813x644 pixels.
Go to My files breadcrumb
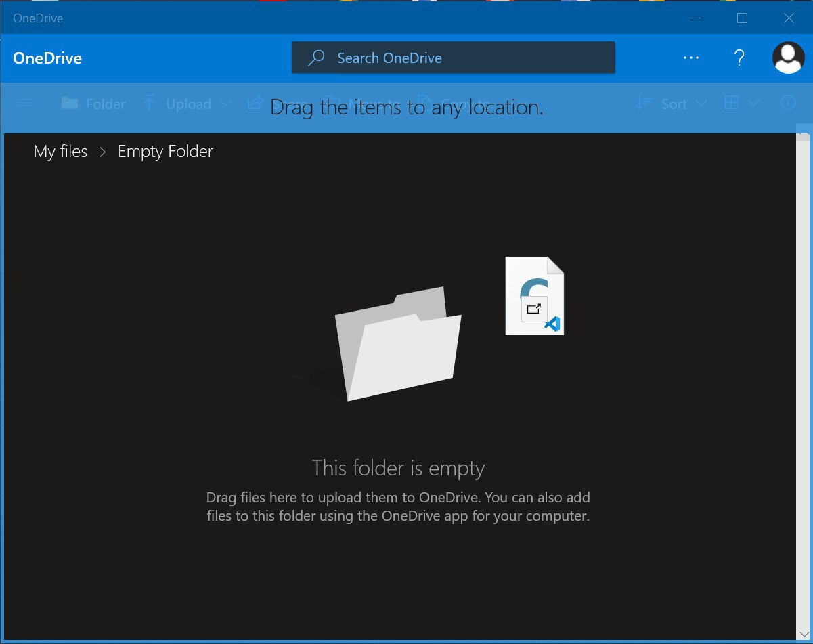coord(60,151)
